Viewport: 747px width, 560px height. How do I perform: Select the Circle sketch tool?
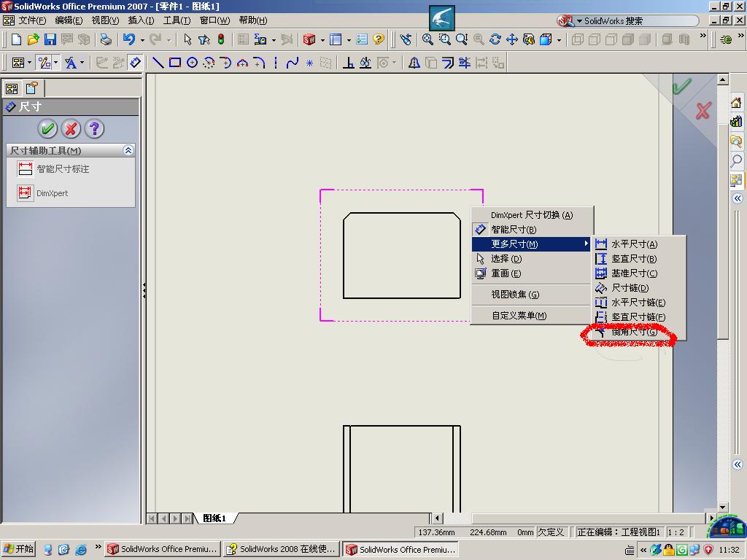[192, 63]
